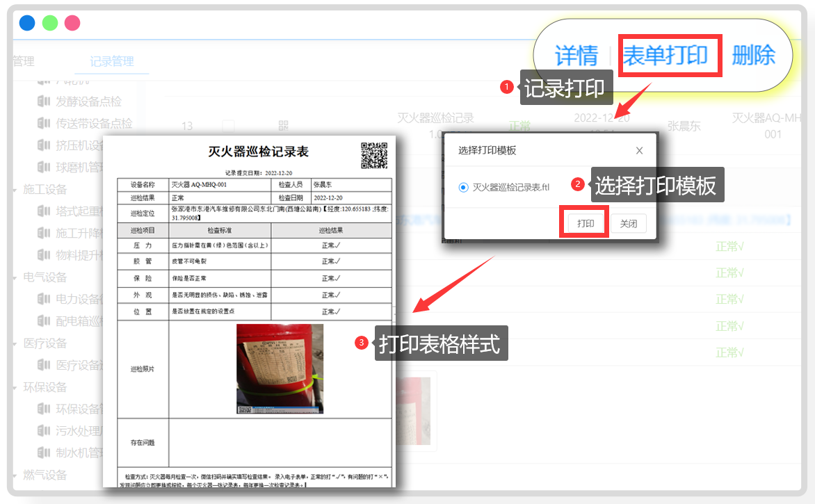Viewport: 815px width, 504px height.
Task: Click book icon beside 污水处理 item
Action: coord(44,431)
